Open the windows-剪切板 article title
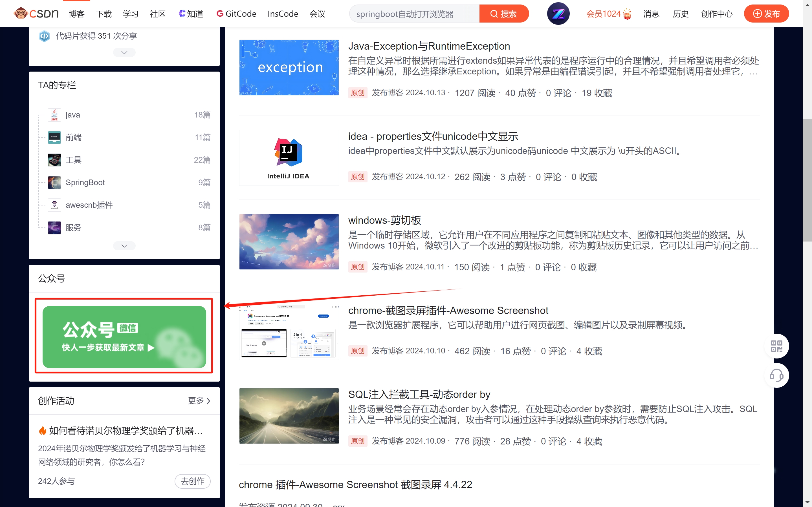812x507 pixels. coord(384,220)
